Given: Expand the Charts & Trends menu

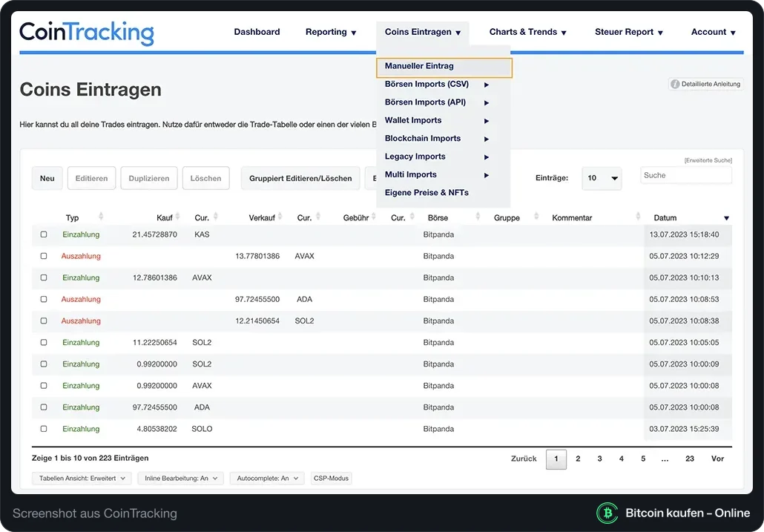Looking at the screenshot, I should pyautogui.click(x=528, y=32).
